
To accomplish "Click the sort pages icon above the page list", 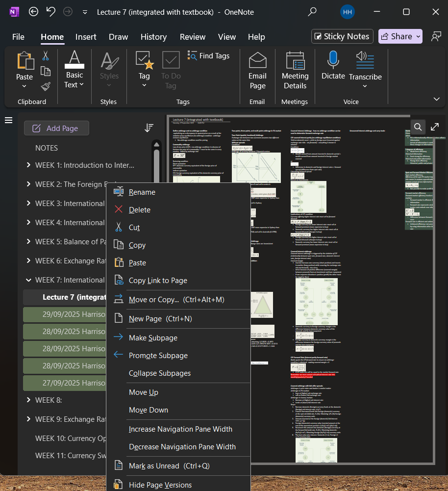I will click(149, 128).
